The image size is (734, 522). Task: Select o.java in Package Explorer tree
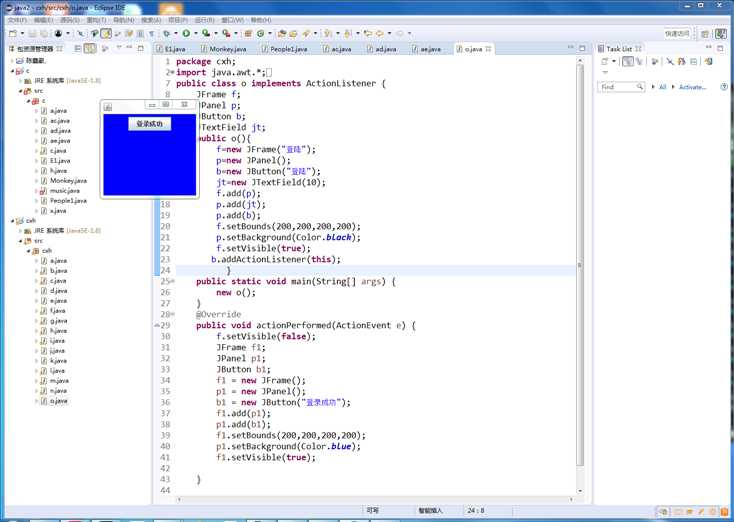pos(59,401)
